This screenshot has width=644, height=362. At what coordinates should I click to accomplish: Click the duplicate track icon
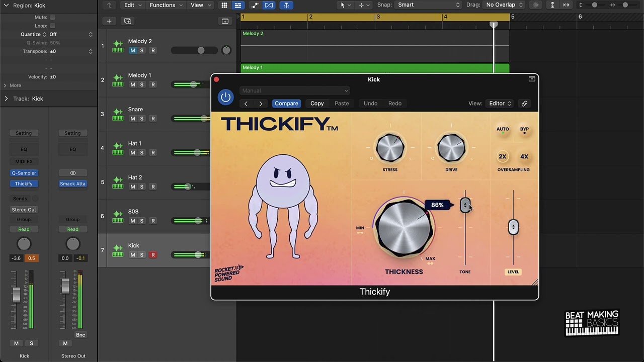point(128,21)
